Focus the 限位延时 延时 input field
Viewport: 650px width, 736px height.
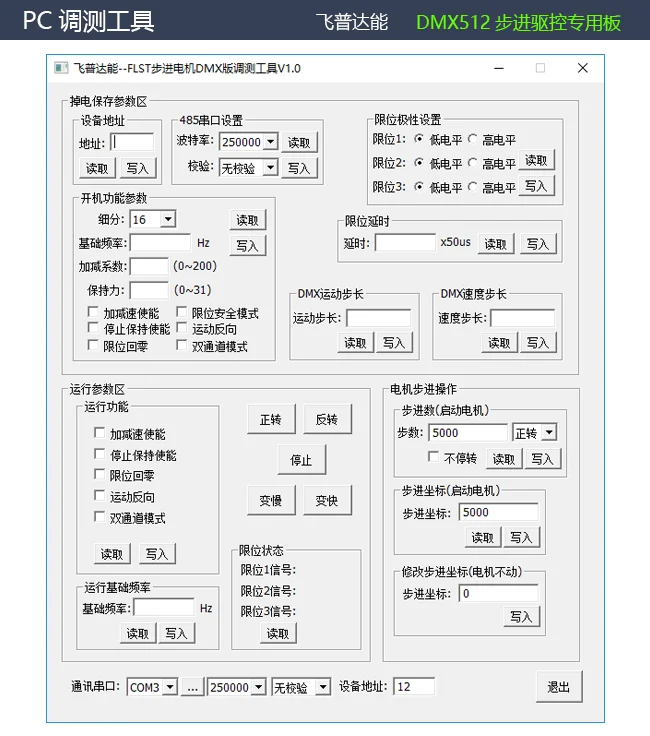[x=405, y=243]
